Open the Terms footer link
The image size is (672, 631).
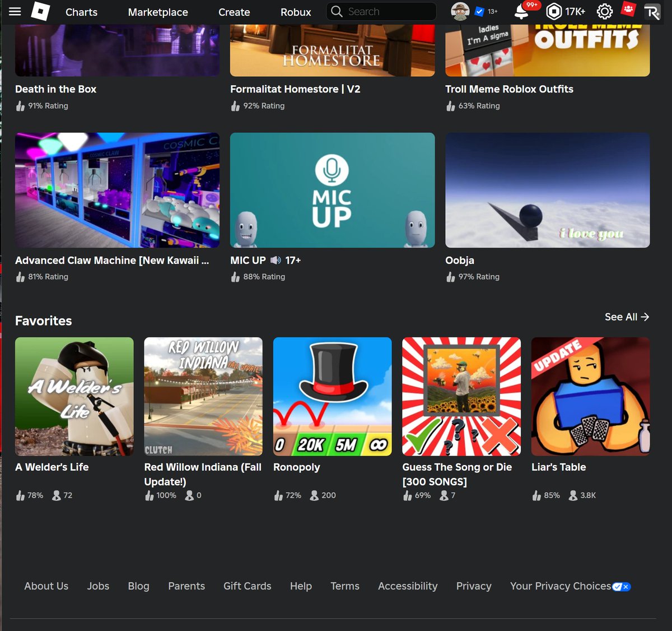[x=345, y=586]
